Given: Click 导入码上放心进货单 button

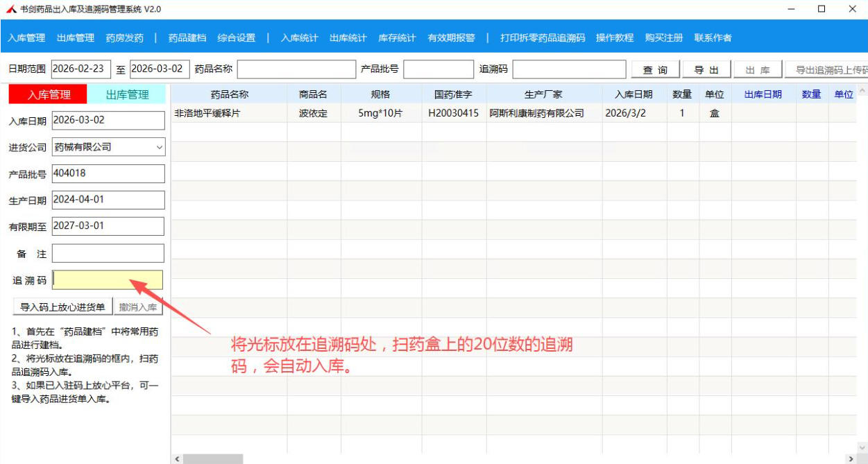Looking at the screenshot, I should (x=62, y=307).
